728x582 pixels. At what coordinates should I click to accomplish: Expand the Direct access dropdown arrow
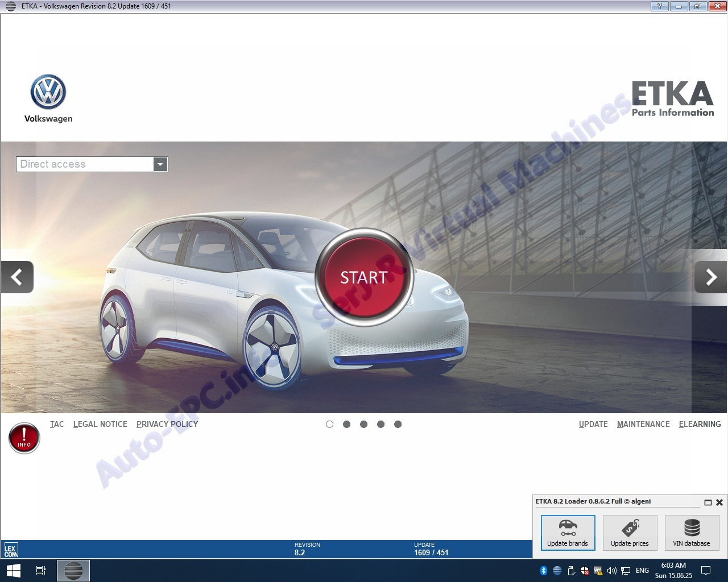[x=160, y=164]
